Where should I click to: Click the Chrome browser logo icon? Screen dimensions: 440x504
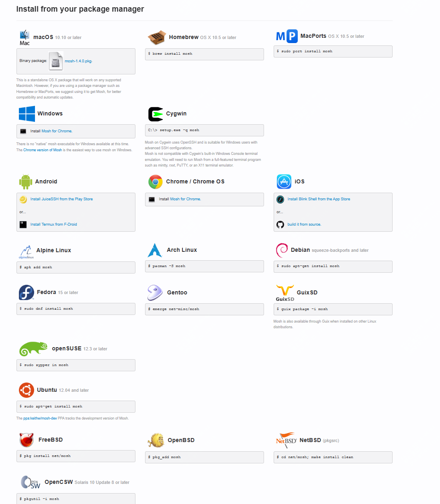(156, 182)
